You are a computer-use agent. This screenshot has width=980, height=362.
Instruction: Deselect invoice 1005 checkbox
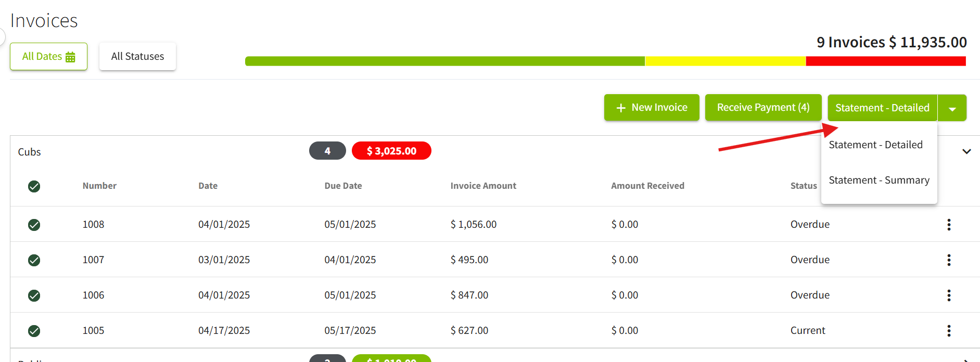(x=34, y=331)
